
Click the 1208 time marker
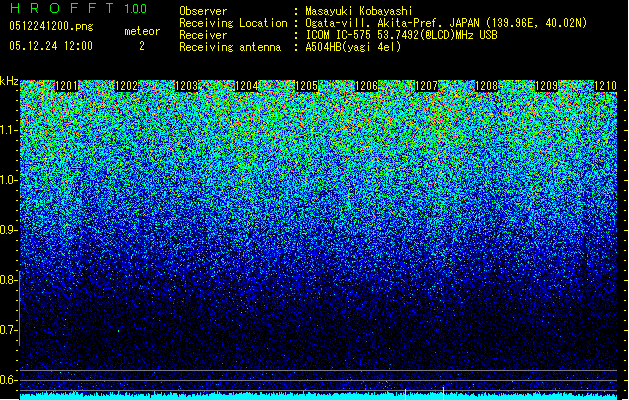[x=487, y=86]
